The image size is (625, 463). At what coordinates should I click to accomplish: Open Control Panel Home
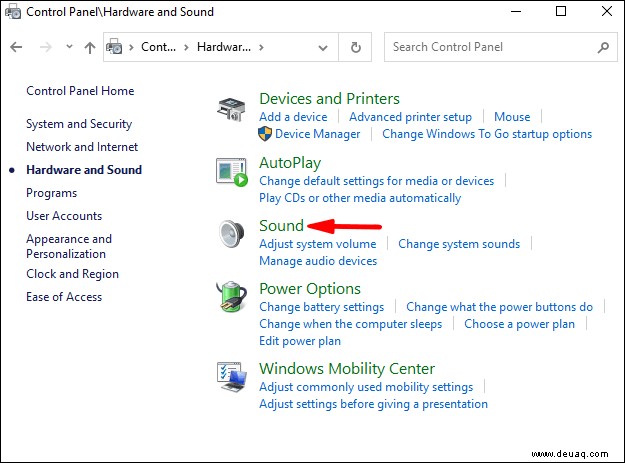80,91
